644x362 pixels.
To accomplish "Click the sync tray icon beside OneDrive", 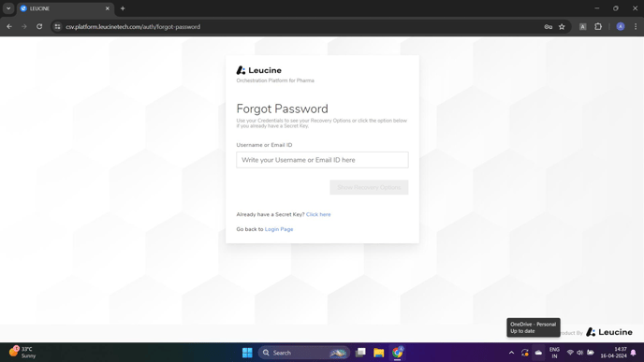I will [x=525, y=353].
